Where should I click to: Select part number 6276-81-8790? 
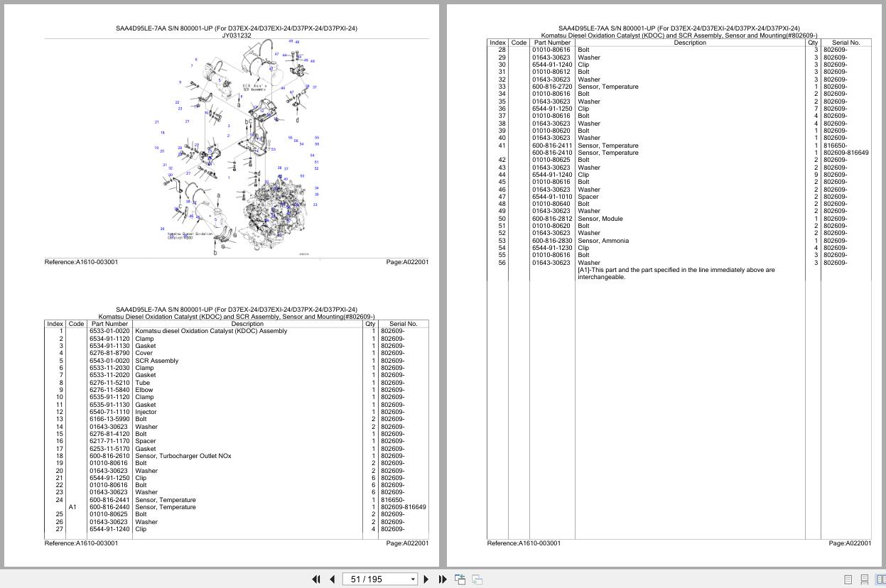(109, 353)
